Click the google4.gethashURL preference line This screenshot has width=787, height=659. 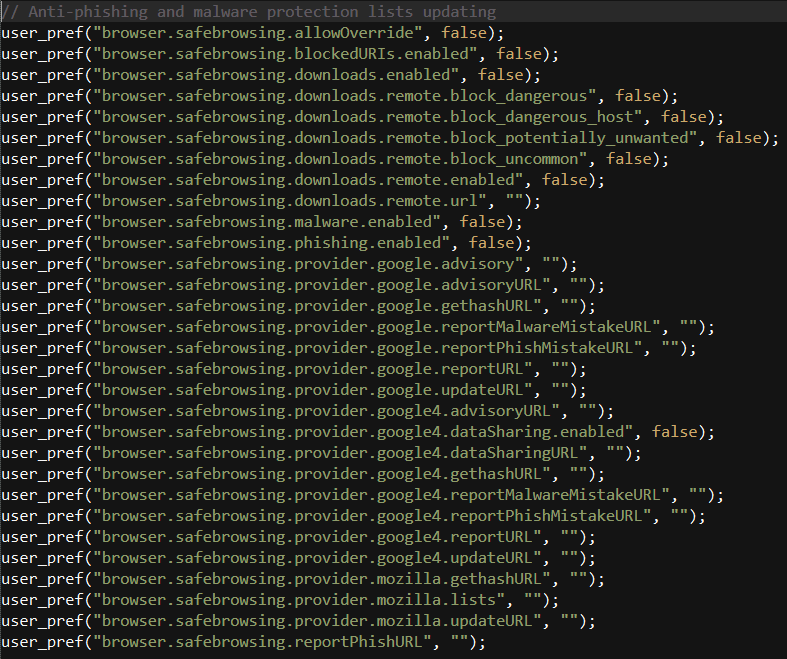[x=303, y=474]
